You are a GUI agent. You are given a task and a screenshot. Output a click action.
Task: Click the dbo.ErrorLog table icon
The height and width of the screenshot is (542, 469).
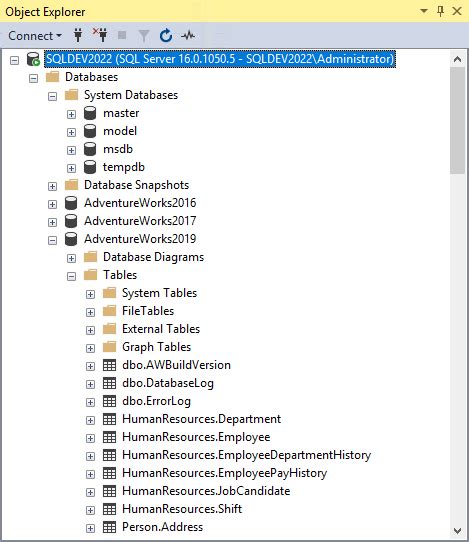(x=110, y=401)
